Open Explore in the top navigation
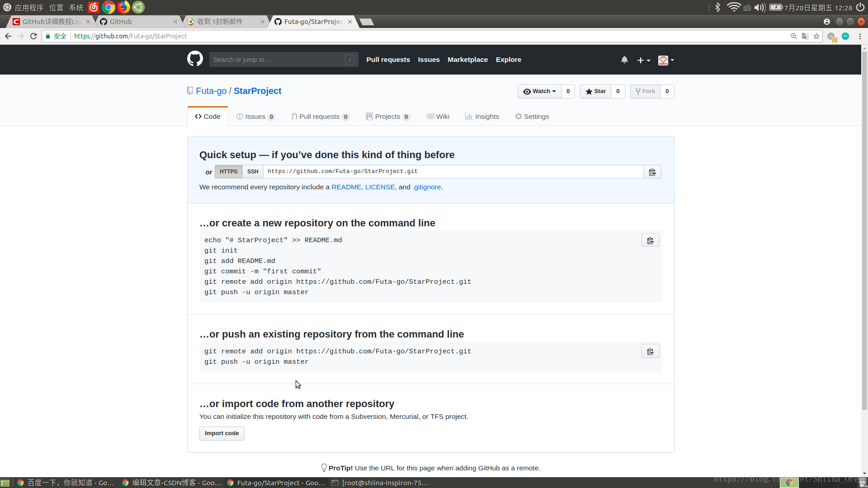868x488 pixels. pos(508,60)
